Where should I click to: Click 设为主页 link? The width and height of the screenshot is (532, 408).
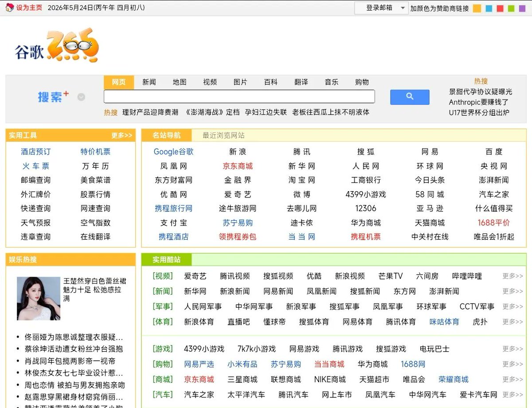tap(29, 8)
